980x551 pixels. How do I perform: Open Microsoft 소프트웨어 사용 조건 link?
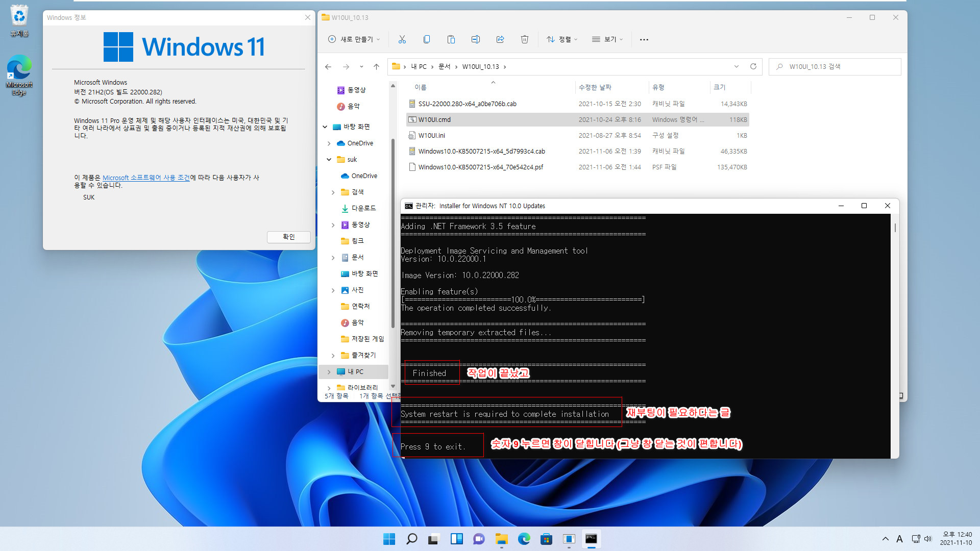[x=146, y=178]
